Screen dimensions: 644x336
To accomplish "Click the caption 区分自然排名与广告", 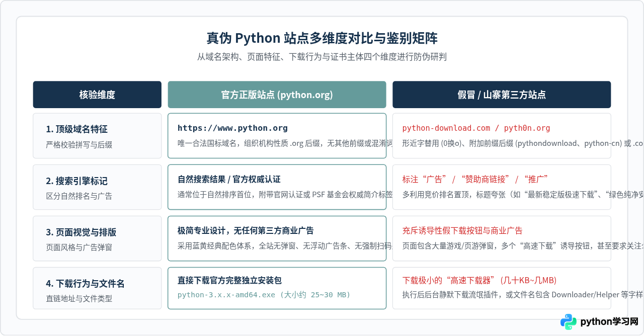I will pyautogui.click(x=79, y=196).
